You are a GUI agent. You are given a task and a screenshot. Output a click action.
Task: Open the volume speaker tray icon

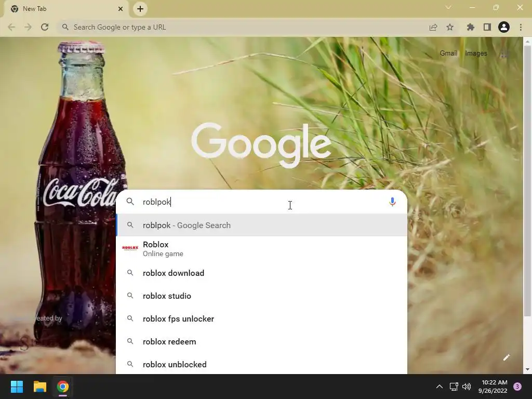(x=467, y=387)
